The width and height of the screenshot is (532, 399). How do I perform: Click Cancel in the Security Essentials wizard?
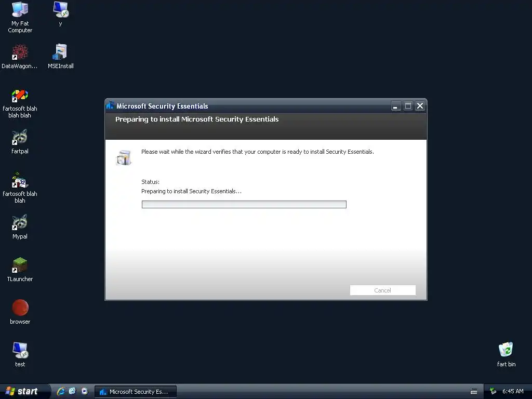[383, 290]
